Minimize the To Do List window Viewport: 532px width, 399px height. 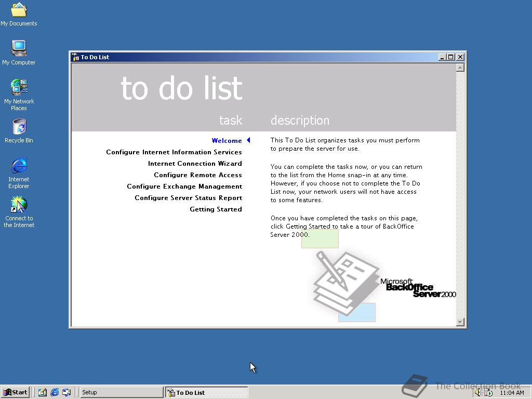coord(442,57)
